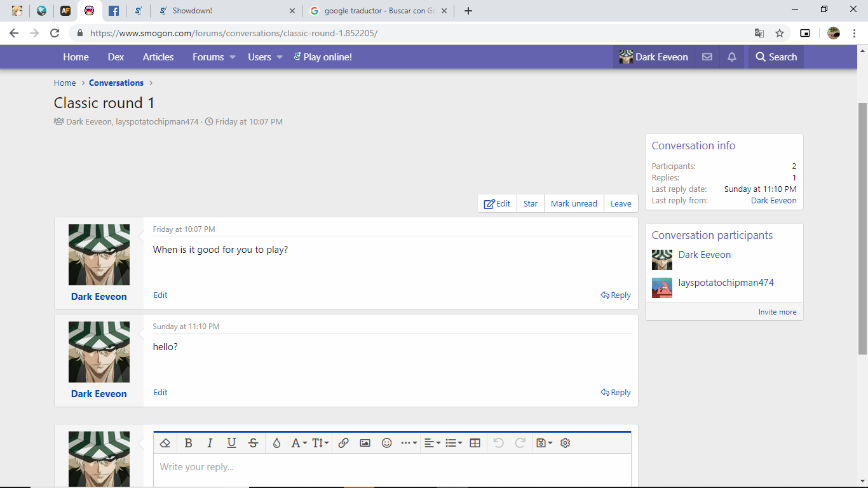Click the Edit conversation button

[497, 203]
